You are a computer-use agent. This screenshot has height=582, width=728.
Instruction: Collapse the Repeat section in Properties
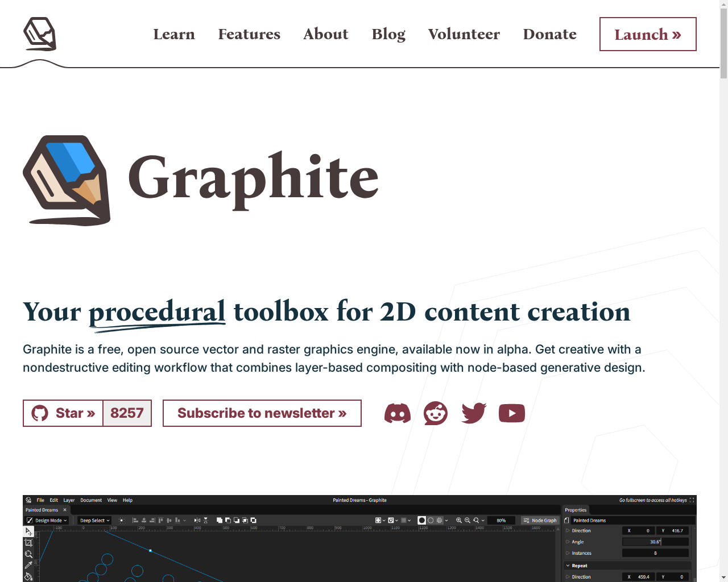pyautogui.click(x=568, y=566)
